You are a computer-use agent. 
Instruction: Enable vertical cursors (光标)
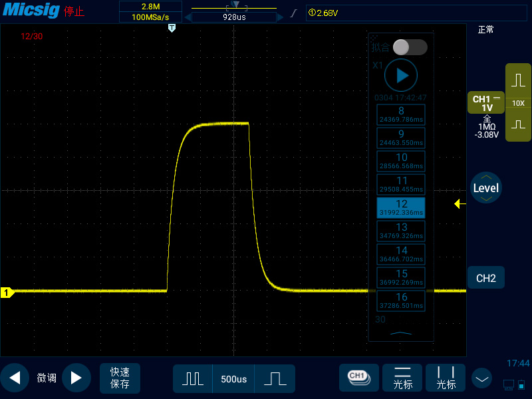[446, 378]
